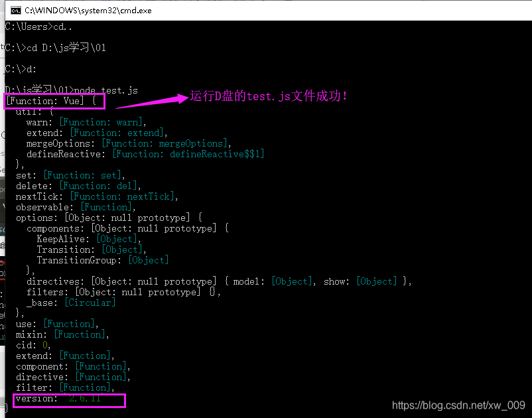Click the '_base: [Circular]' line
Viewport: 532px width, 418px height.
[71, 303]
